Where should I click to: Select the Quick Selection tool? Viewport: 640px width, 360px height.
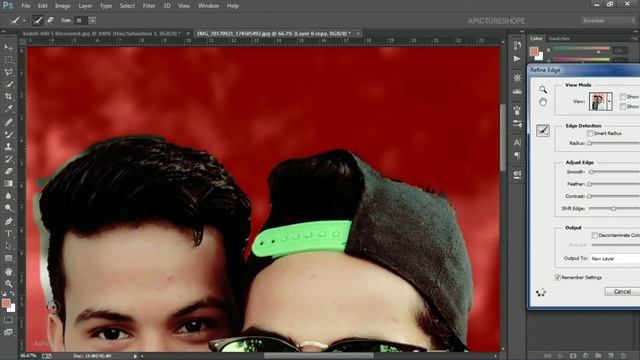click(x=8, y=84)
